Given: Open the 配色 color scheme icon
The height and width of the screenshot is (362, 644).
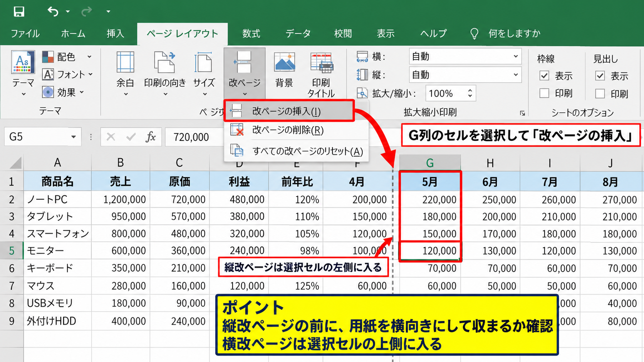Looking at the screenshot, I should [x=48, y=57].
